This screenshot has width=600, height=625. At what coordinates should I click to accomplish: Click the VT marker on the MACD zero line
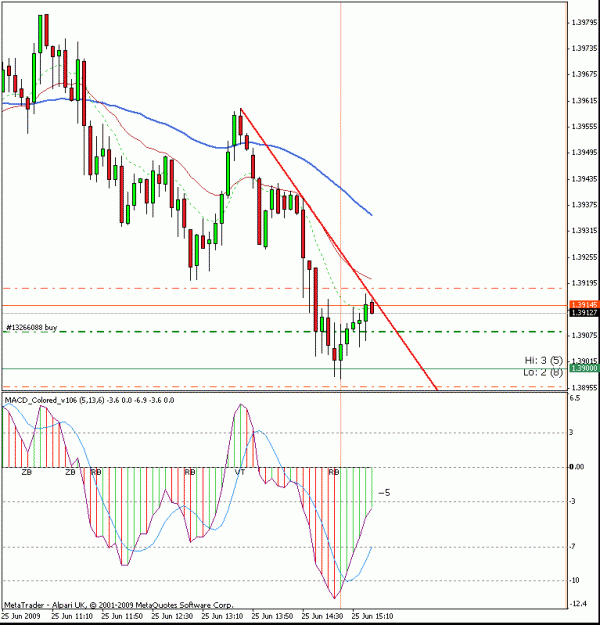click(240, 472)
